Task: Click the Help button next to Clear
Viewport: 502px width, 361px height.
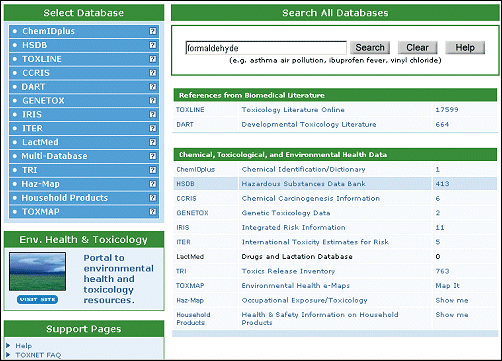Action: tap(465, 48)
